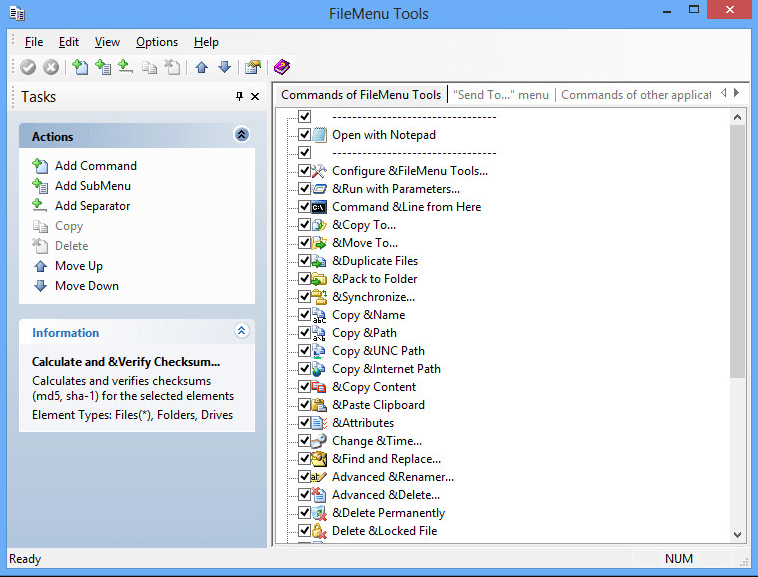This screenshot has width=758, height=577.
Task: Click the Copy toolbar icon
Action: [149, 67]
